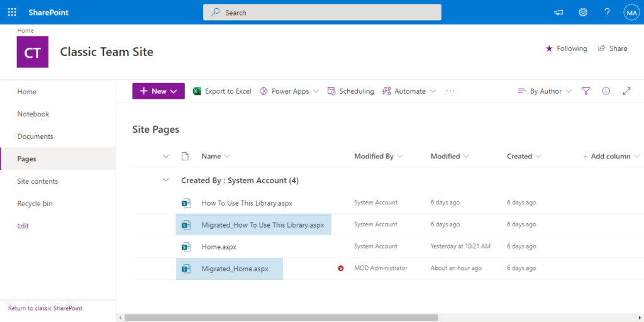
Task: Open How To Use This Library.aspx file name
Action: [247, 203]
